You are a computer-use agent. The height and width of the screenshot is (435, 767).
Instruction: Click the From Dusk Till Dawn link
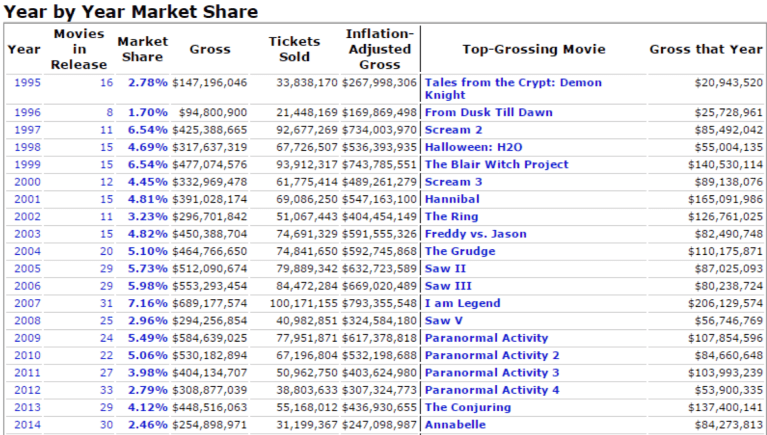point(488,112)
